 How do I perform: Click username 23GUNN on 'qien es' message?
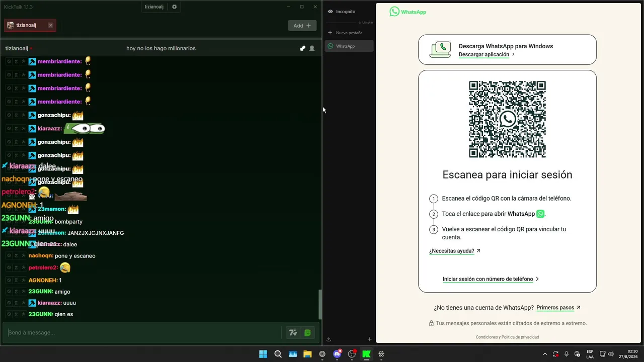tap(41, 314)
